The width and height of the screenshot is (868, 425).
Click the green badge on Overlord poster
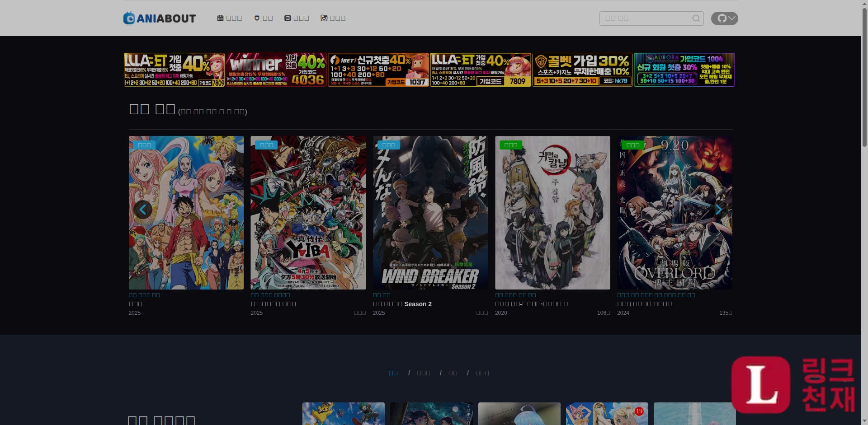633,145
